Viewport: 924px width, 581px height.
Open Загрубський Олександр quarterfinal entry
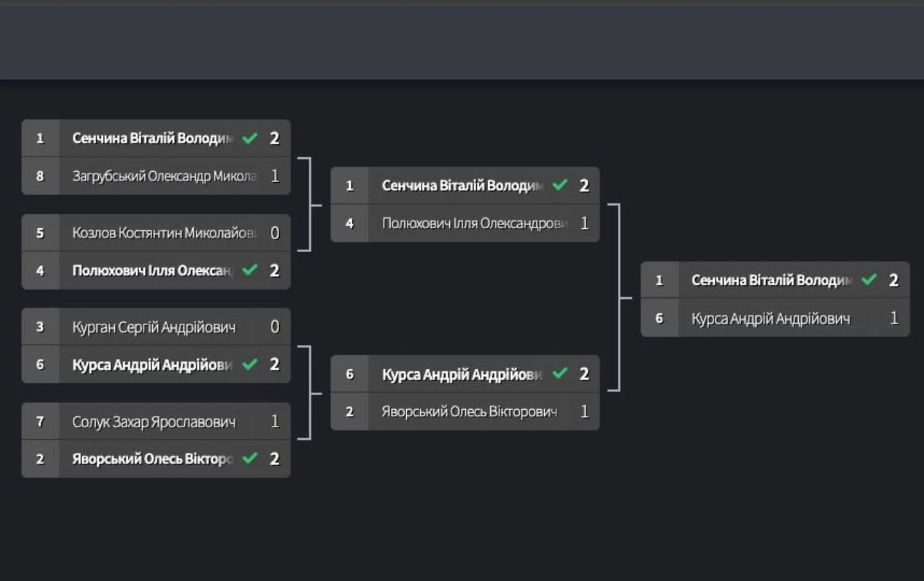click(x=156, y=176)
